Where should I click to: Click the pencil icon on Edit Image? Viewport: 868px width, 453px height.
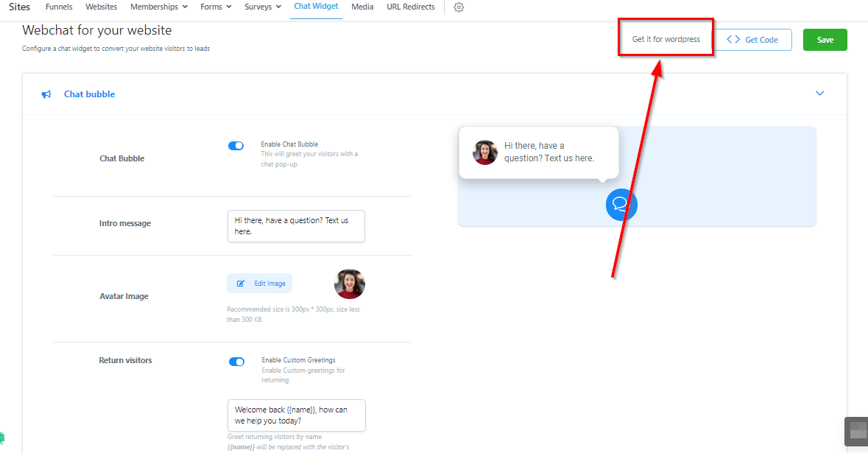pos(241,284)
